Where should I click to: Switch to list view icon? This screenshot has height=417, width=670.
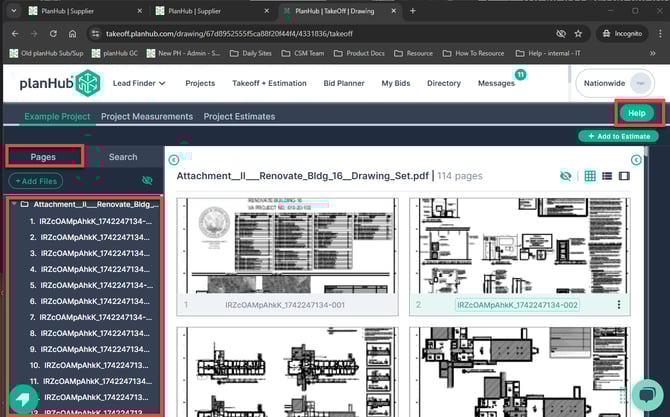point(608,176)
